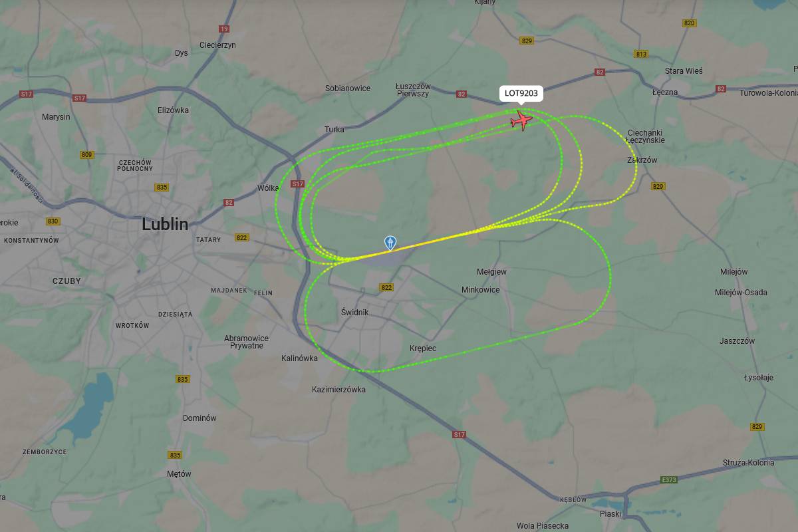Click road shield 19 near Ciecierzyn
798x532 pixels.
(224, 29)
